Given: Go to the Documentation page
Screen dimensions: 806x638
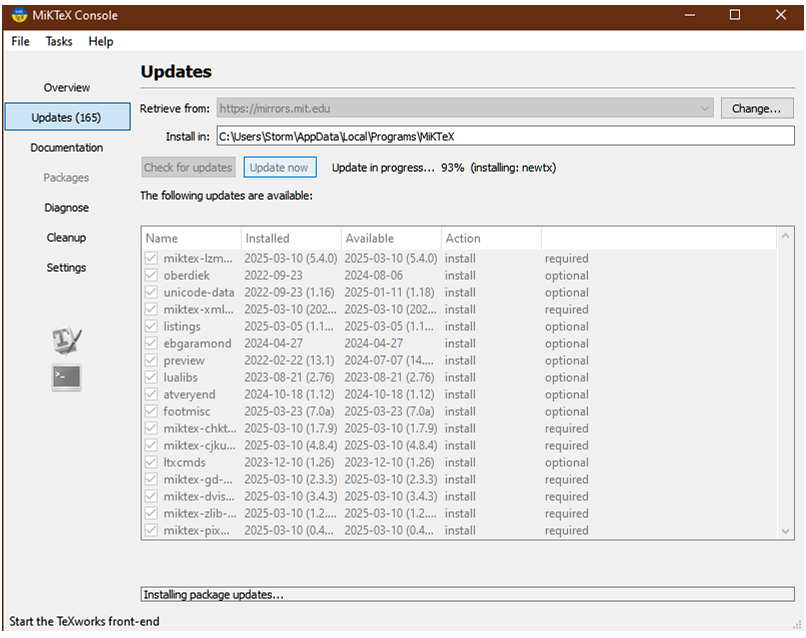Looking at the screenshot, I should click(67, 148).
